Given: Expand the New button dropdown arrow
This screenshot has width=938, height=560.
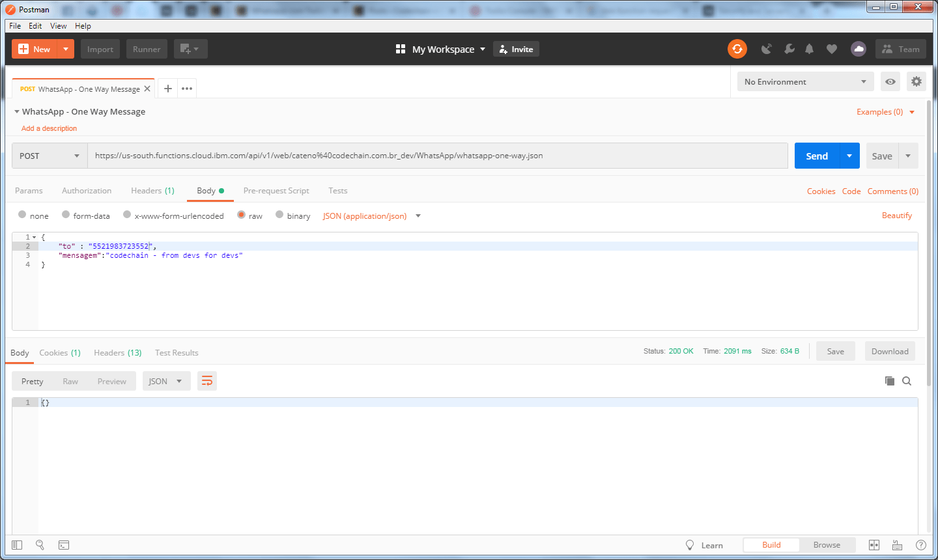Looking at the screenshot, I should point(66,49).
